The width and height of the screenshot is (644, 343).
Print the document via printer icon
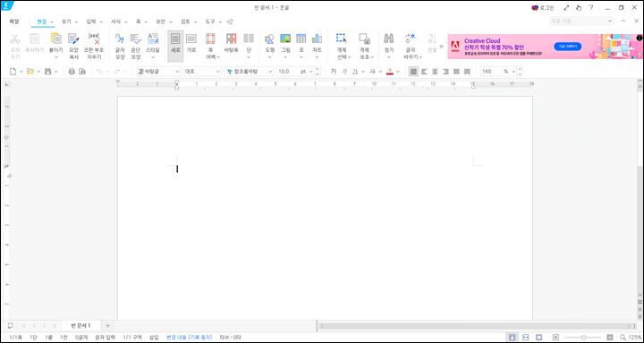[x=72, y=72]
